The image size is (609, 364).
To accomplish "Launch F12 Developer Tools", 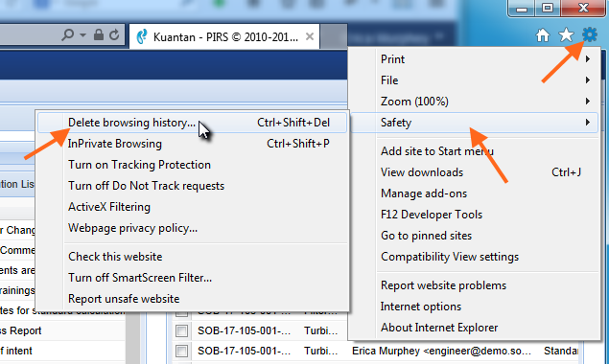I will 474,215.
